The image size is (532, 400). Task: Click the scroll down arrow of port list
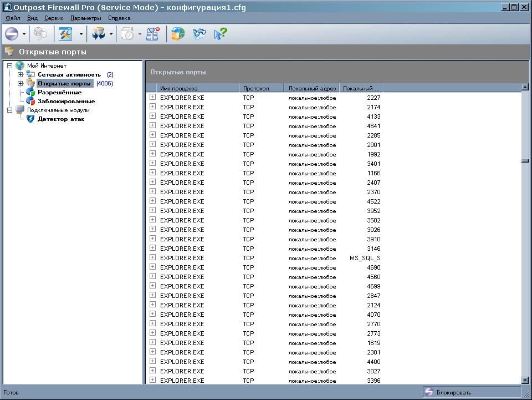(525, 380)
